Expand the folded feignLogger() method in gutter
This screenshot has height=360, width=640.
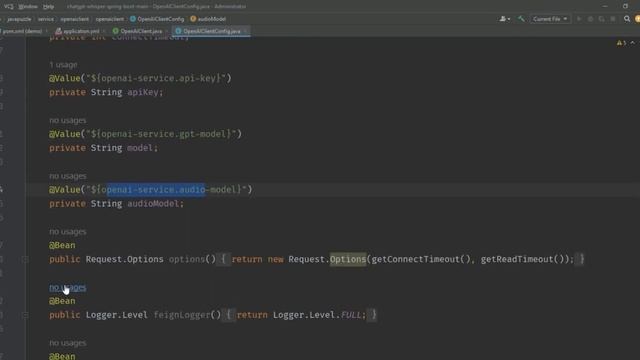pyautogui.click(x=25, y=315)
